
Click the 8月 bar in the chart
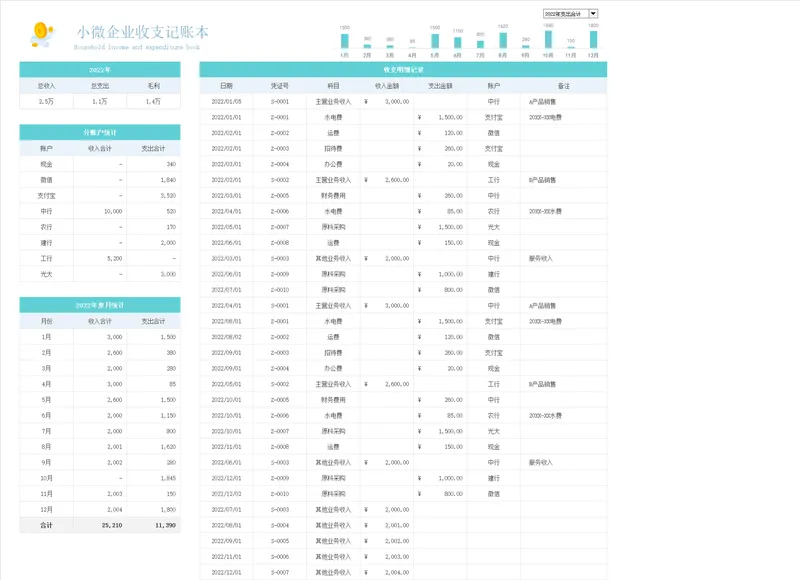coord(503,40)
